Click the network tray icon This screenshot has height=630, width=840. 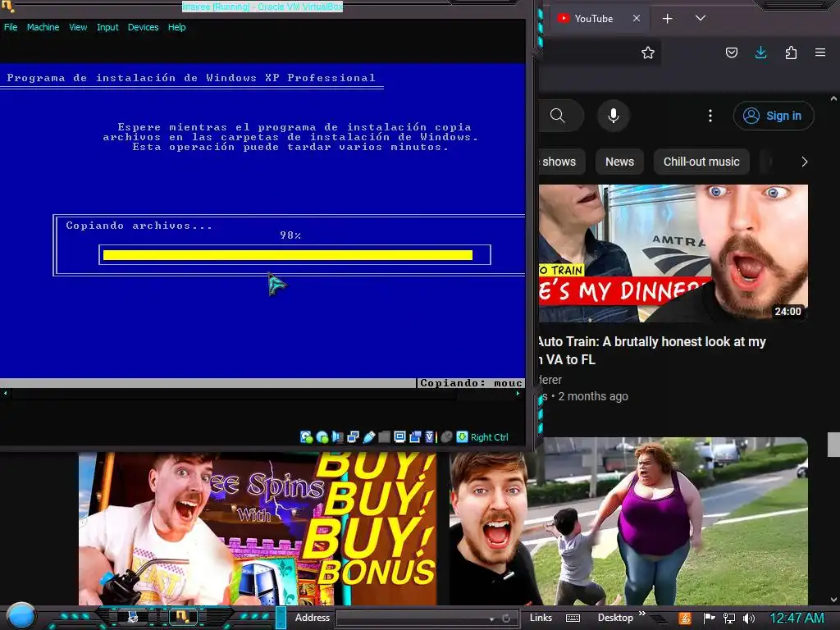pyautogui.click(x=729, y=619)
